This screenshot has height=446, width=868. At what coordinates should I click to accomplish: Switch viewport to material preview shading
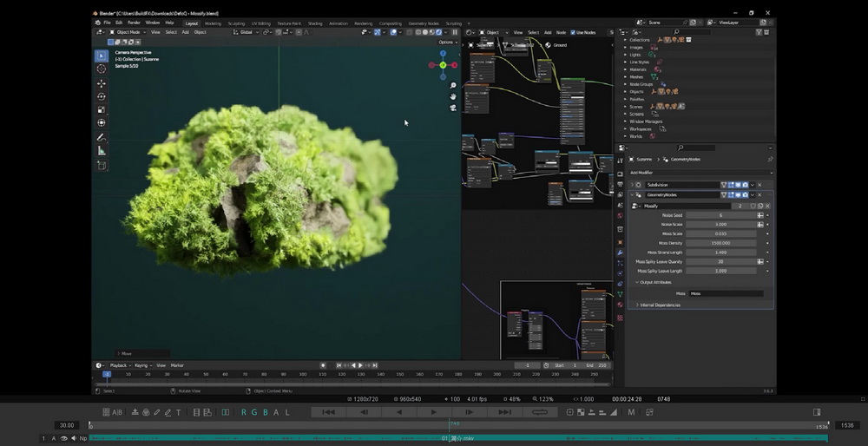click(x=431, y=32)
